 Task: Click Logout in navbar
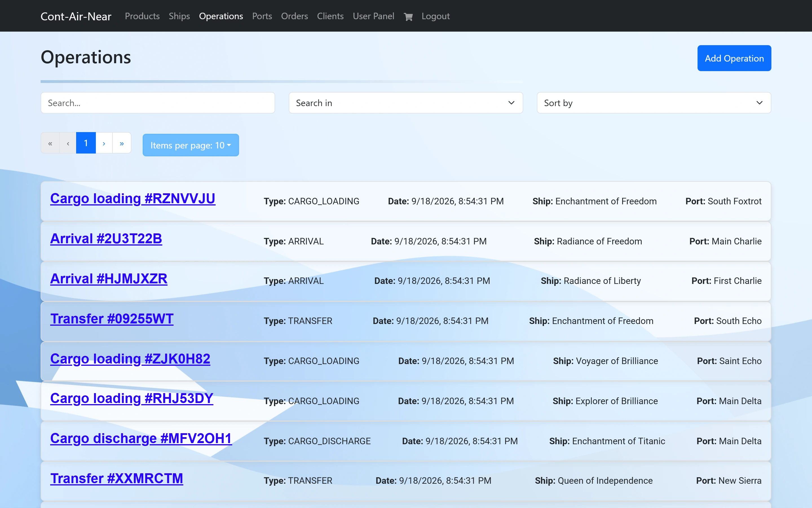[x=436, y=16]
